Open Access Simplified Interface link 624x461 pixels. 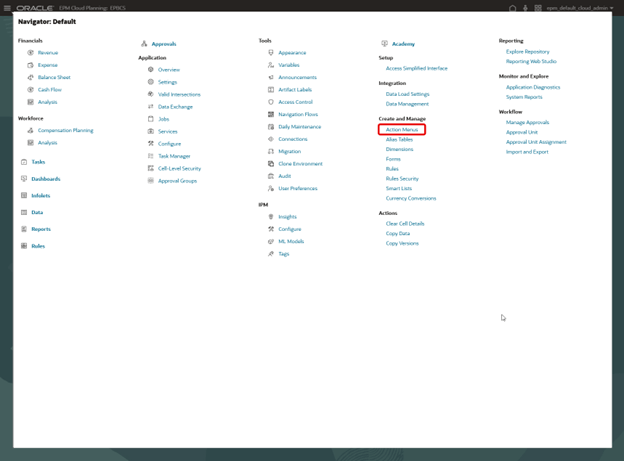click(x=416, y=68)
